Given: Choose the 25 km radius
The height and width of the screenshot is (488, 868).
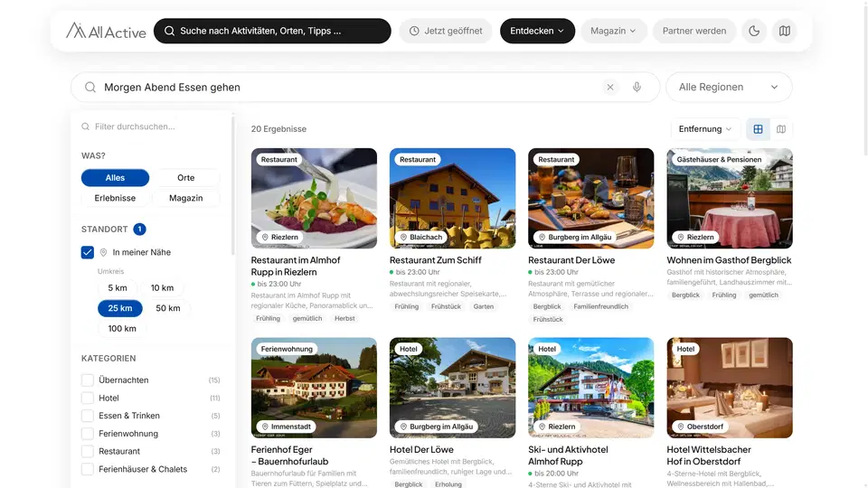Looking at the screenshot, I should click(x=120, y=308).
